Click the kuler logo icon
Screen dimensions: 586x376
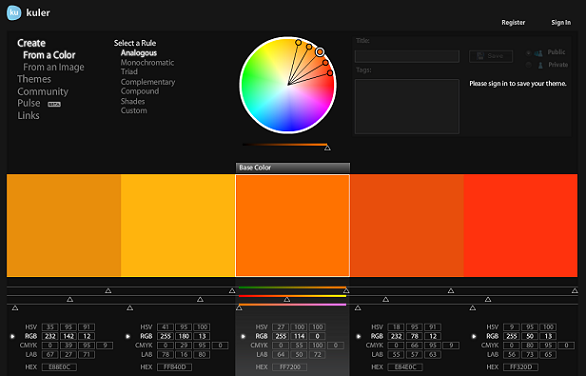(x=14, y=13)
